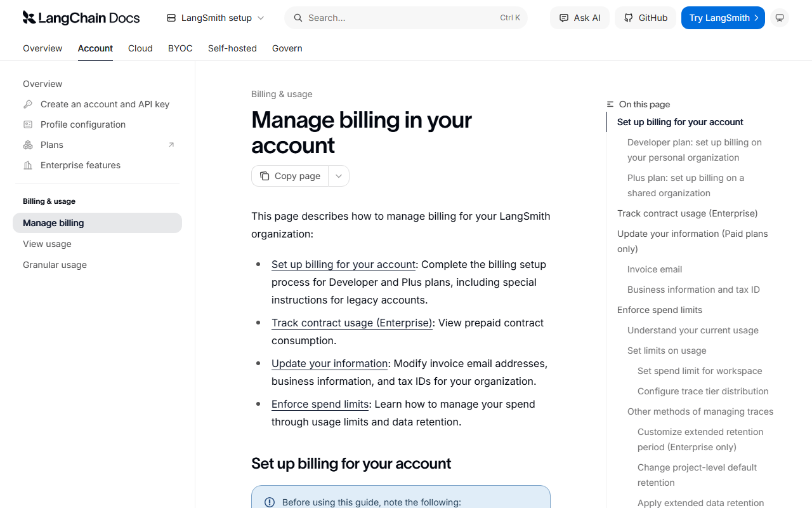Click the Billing & usage breadcrumb text
This screenshot has width=812, height=508.
282,94
